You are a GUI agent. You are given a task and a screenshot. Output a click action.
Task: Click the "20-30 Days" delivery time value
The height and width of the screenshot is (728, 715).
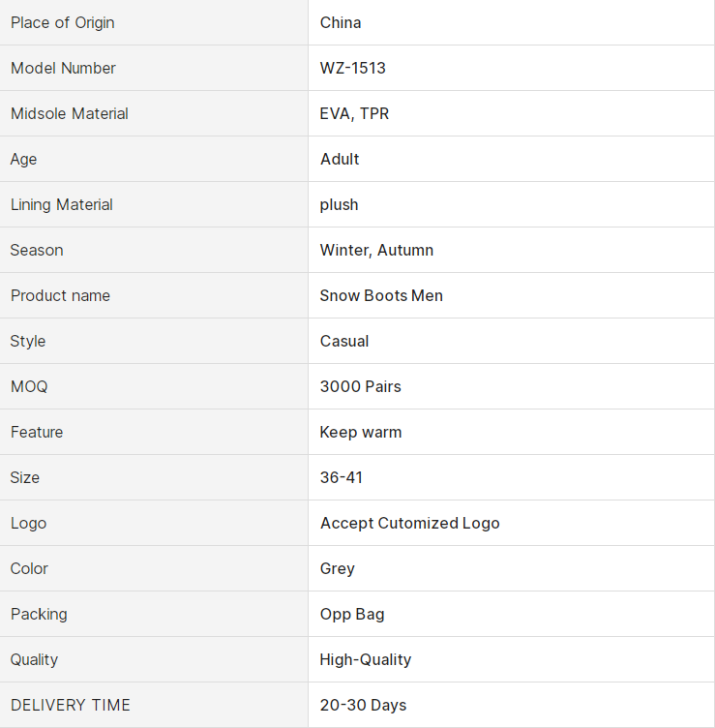click(363, 705)
